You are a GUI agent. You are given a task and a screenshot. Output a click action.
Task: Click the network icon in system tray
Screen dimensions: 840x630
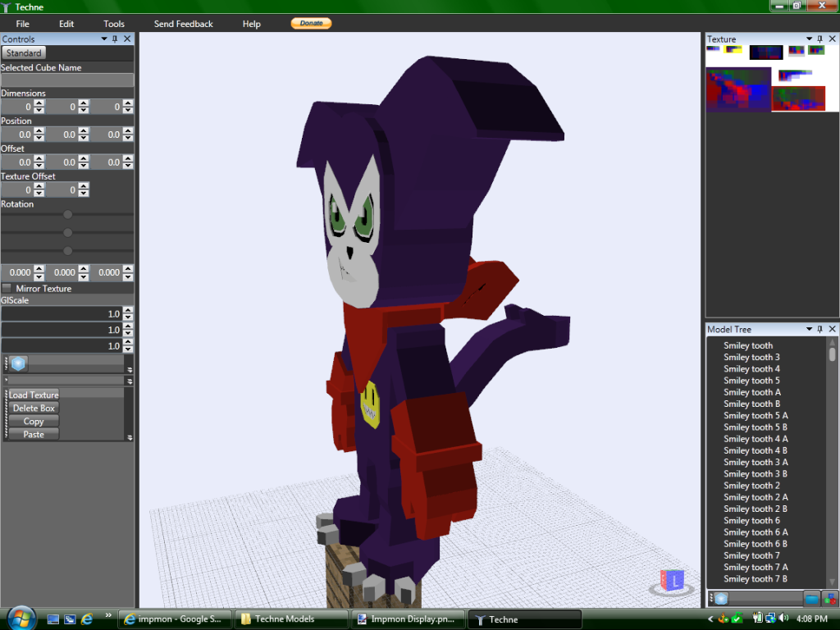pos(771,619)
